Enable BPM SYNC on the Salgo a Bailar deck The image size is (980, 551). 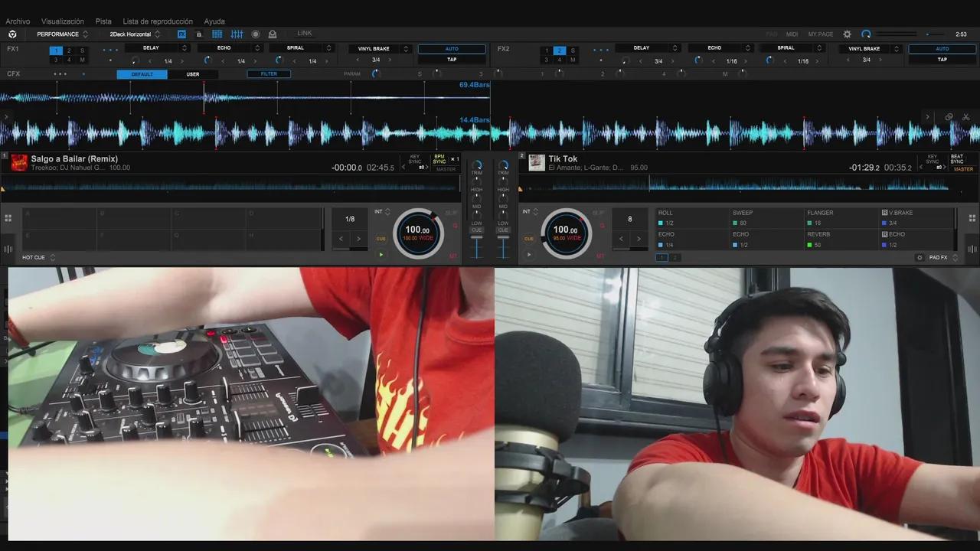click(438, 160)
